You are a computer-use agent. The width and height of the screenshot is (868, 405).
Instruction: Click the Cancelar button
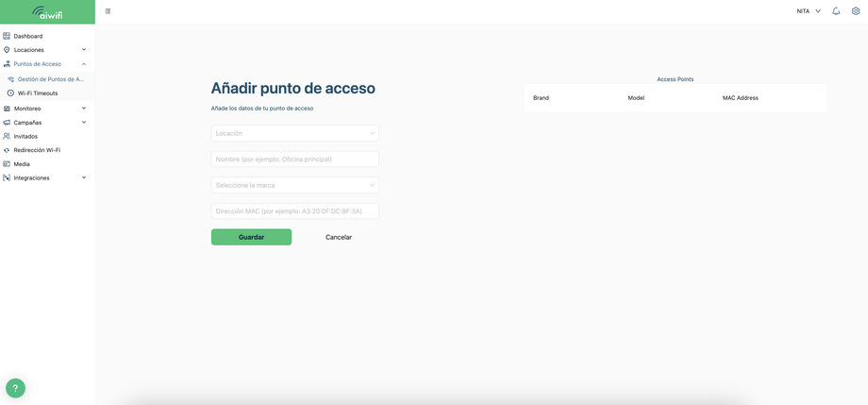pyautogui.click(x=339, y=237)
